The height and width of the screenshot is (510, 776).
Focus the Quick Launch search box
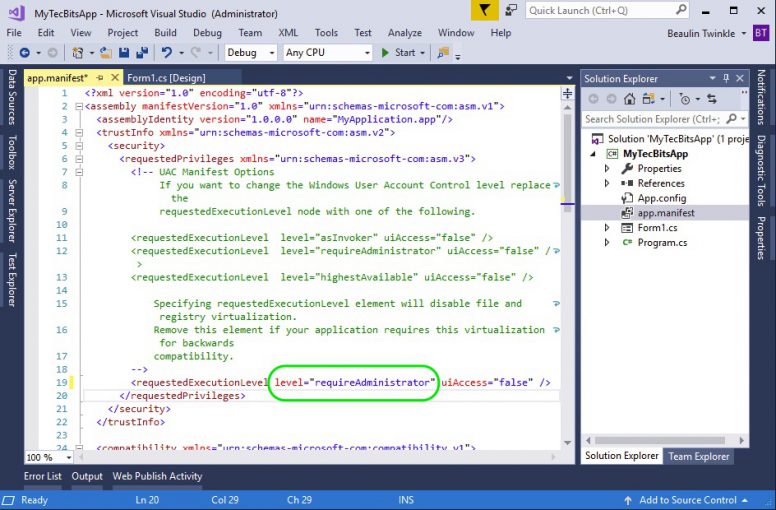pos(608,10)
